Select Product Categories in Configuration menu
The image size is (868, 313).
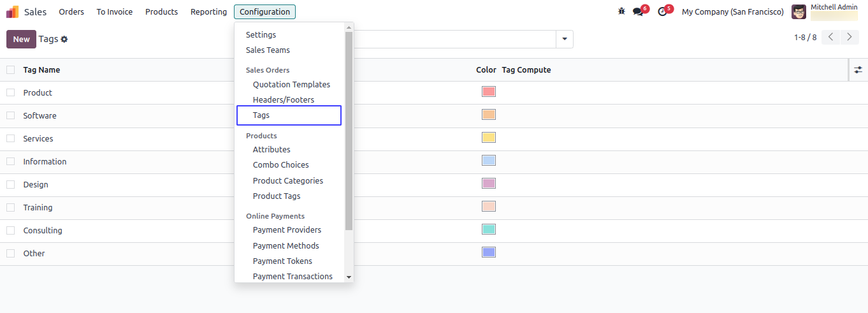pos(287,180)
